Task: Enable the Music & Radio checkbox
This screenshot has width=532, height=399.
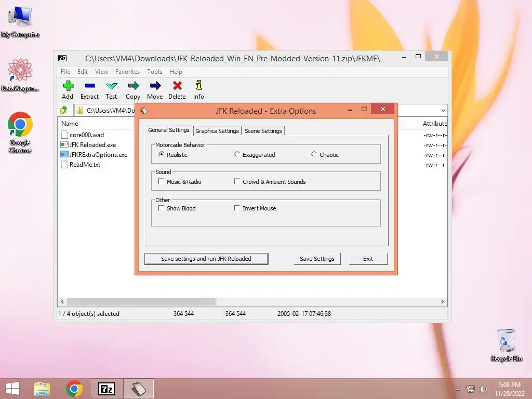Action: 161,181
